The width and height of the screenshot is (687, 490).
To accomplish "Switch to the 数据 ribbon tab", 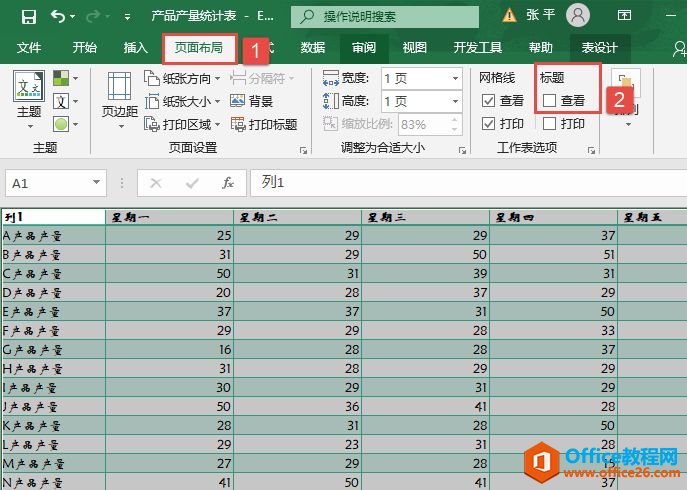I will coord(313,47).
